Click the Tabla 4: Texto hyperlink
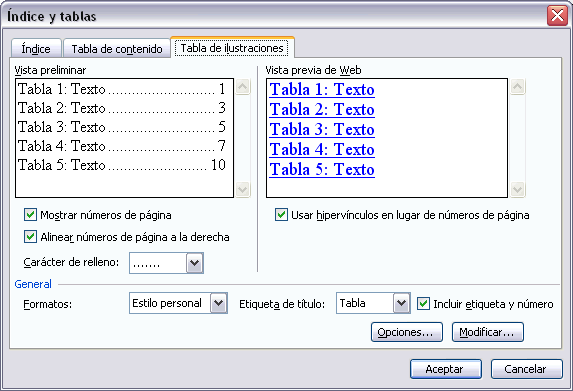Viewport: 573px width, 391px height. point(322,149)
